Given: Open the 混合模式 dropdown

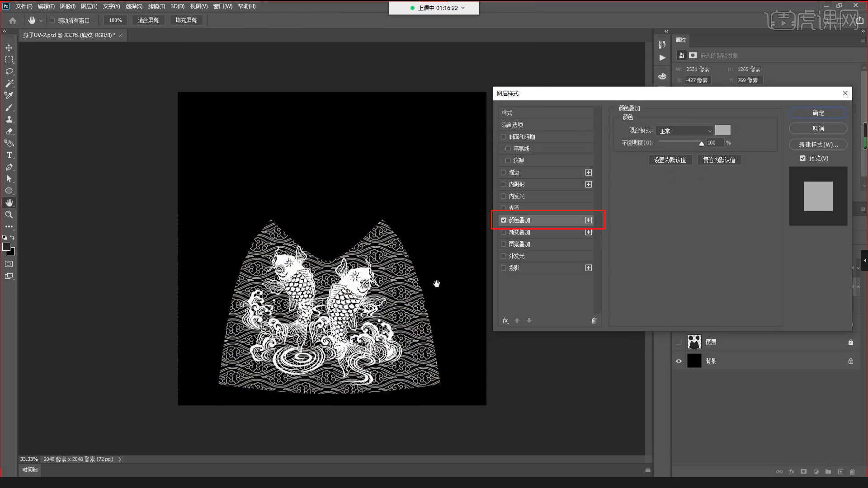Looking at the screenshot, I should point(684,131).
